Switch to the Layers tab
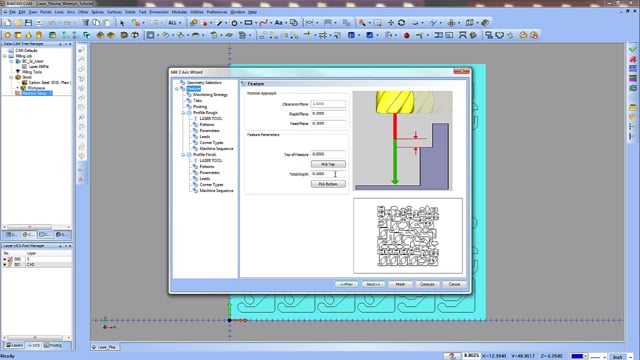640x360 pixels. 14,345
